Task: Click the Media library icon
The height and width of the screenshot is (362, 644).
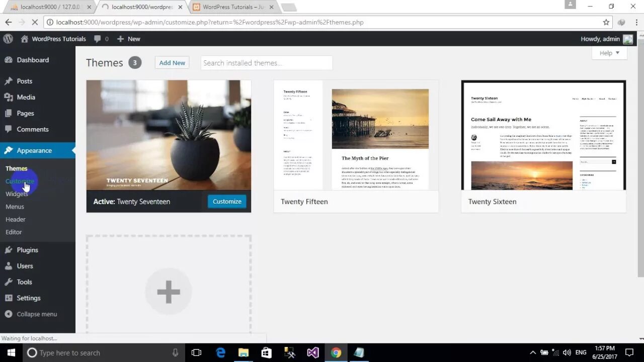Action: click(9, 97)
